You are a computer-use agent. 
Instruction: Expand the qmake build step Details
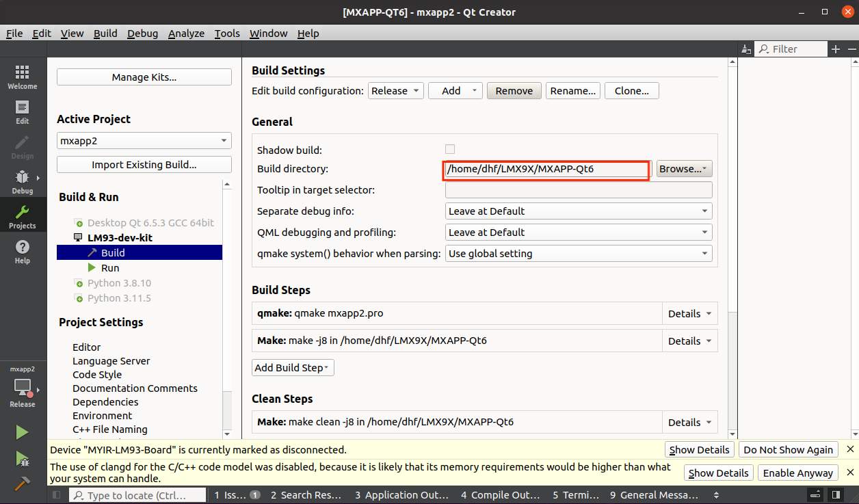[689, 314]
